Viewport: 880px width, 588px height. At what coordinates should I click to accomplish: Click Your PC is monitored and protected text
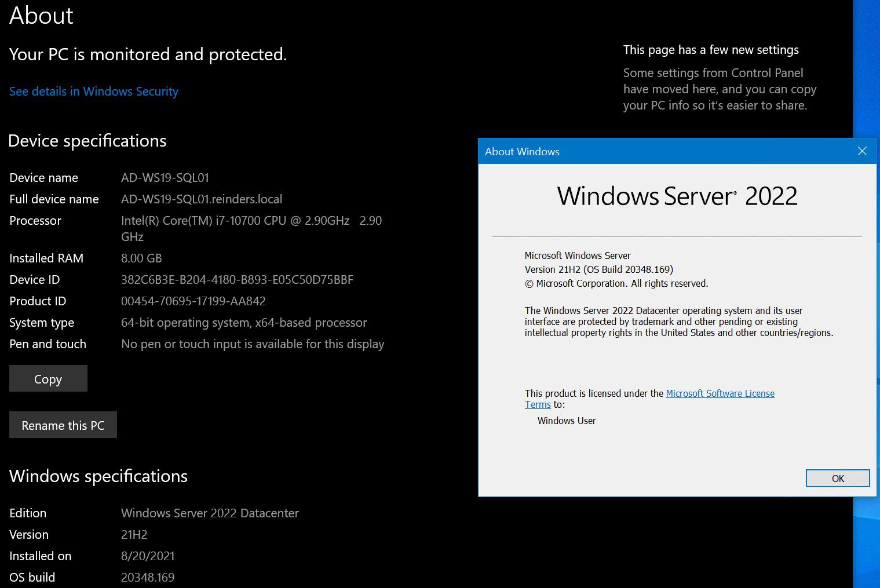[x=148, y=54]
